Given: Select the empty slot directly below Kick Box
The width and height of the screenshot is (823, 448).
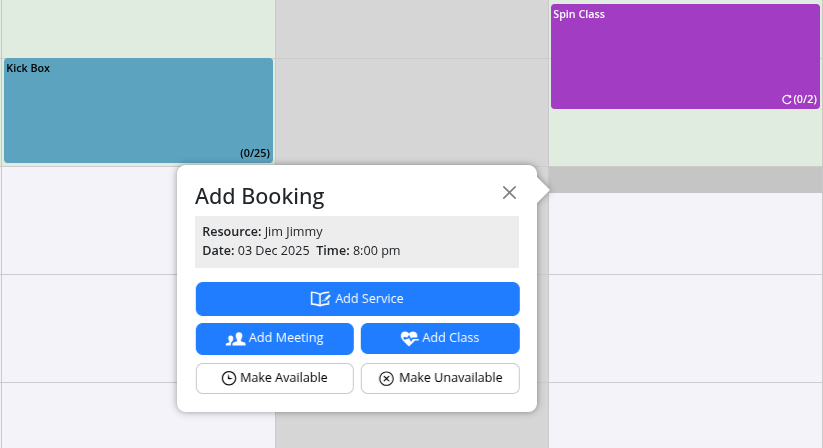Looking at the screenshot, I should pyautogui.click(x=90, y=220).
